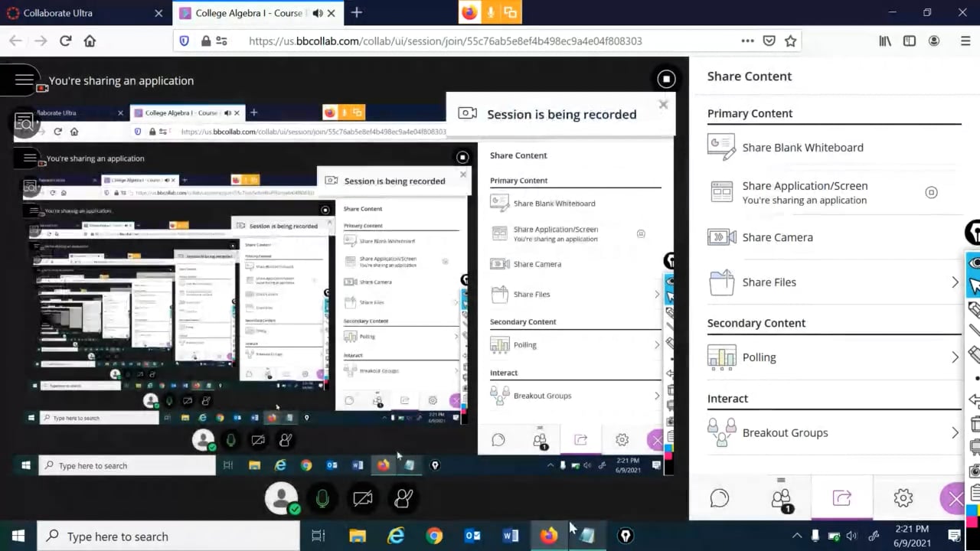Switch to the Collaborate Ultra browser tab
The height and width of the screenshot is (551, 980).
coord(84,13)
